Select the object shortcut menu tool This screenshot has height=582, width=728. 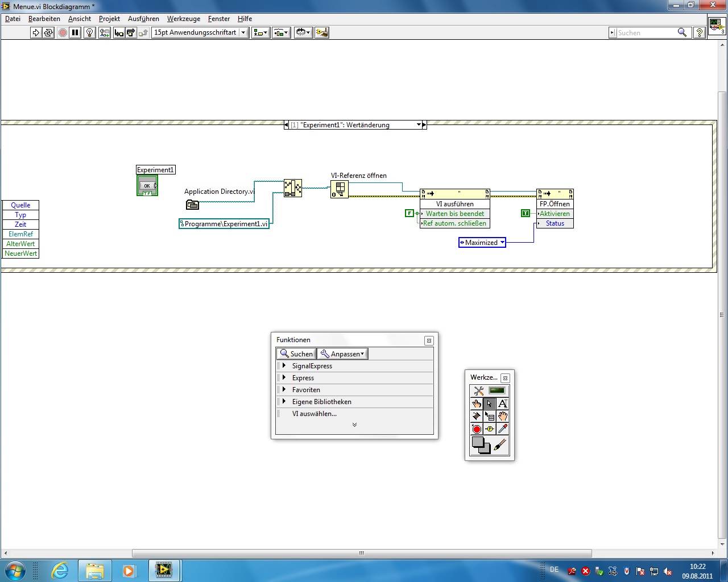(489, 416)
